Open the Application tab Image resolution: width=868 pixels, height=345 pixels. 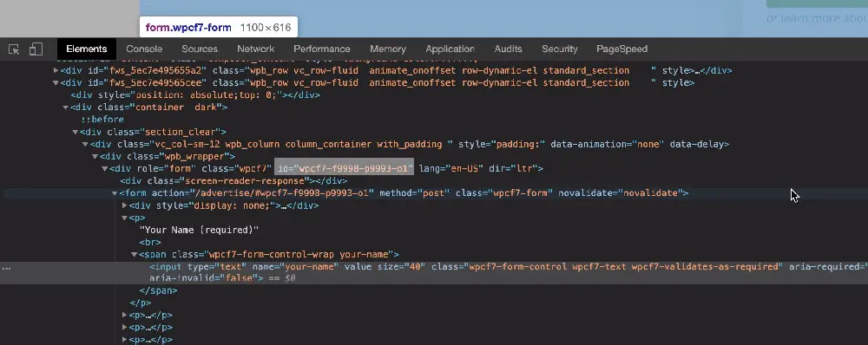pos(450,49)
